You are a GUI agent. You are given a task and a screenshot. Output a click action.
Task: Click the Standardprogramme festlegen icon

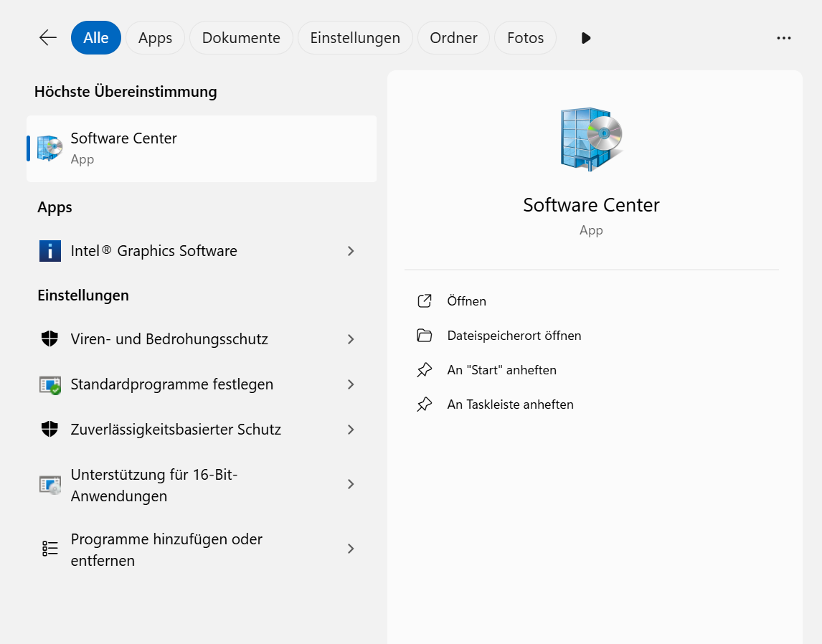point(49,384)
